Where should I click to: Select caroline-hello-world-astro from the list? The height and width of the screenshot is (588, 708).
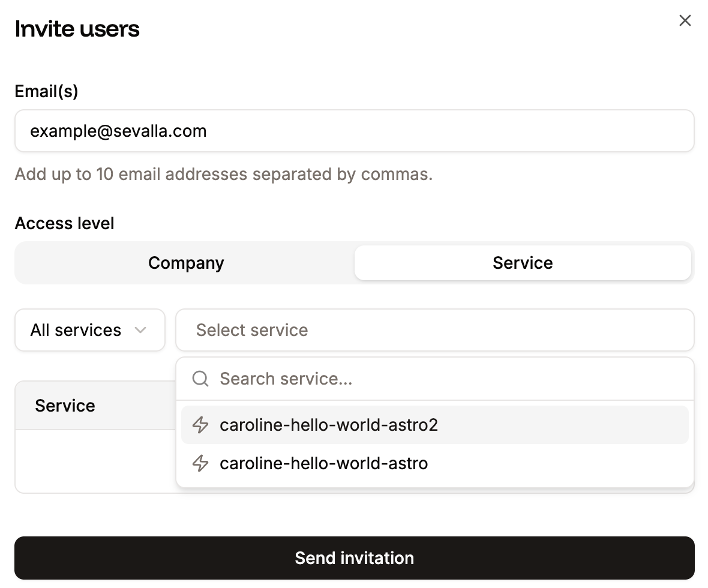pyautogui.click(x=324, y=463)
